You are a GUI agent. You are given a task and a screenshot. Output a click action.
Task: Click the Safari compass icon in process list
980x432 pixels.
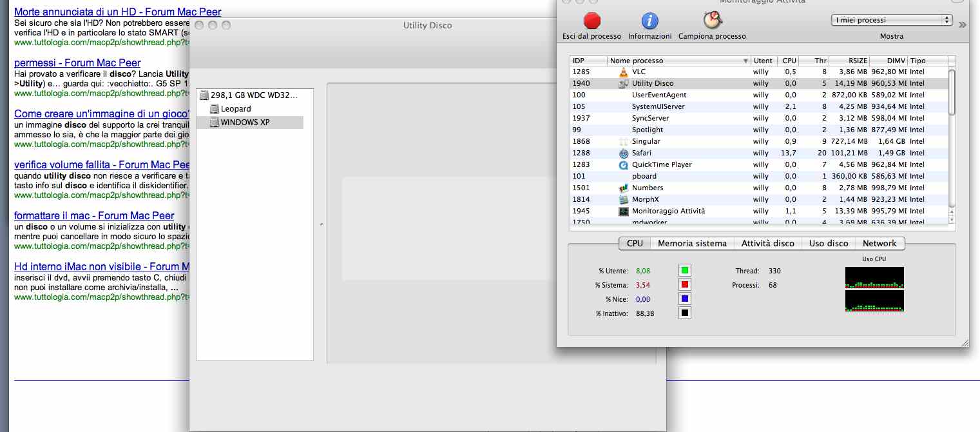pos(623,153)
